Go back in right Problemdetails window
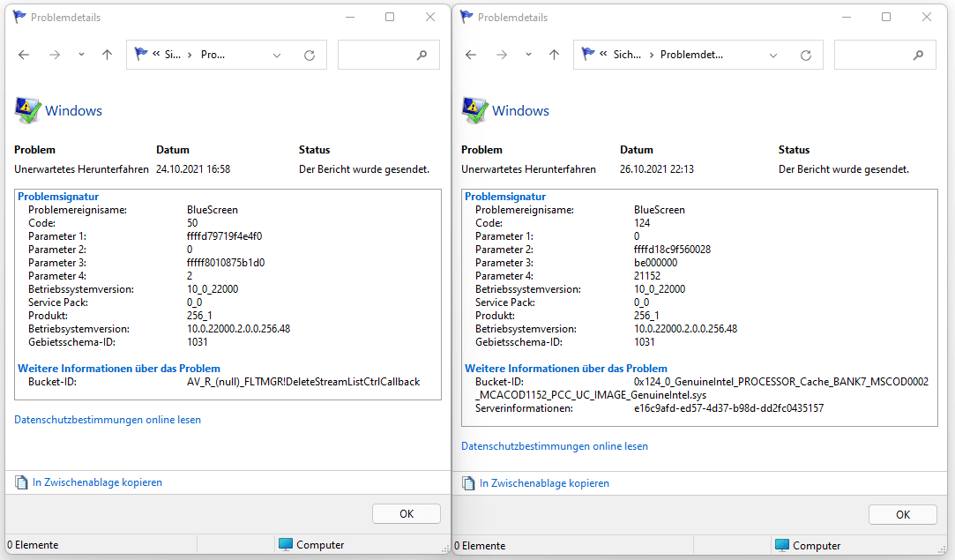 click(x=471, y=55)
